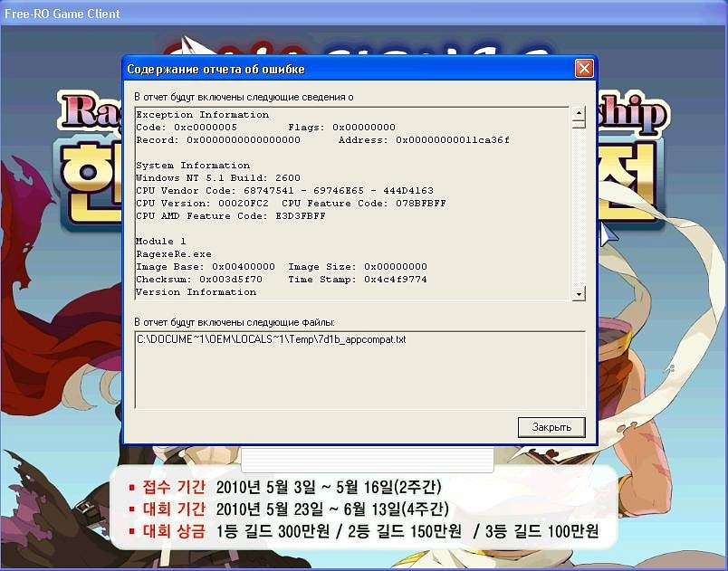Click the 'RagexeRe.exe' module name
The width and height of the screenshot is (728, 571).
pyautogui.click(x=174, y=254)
